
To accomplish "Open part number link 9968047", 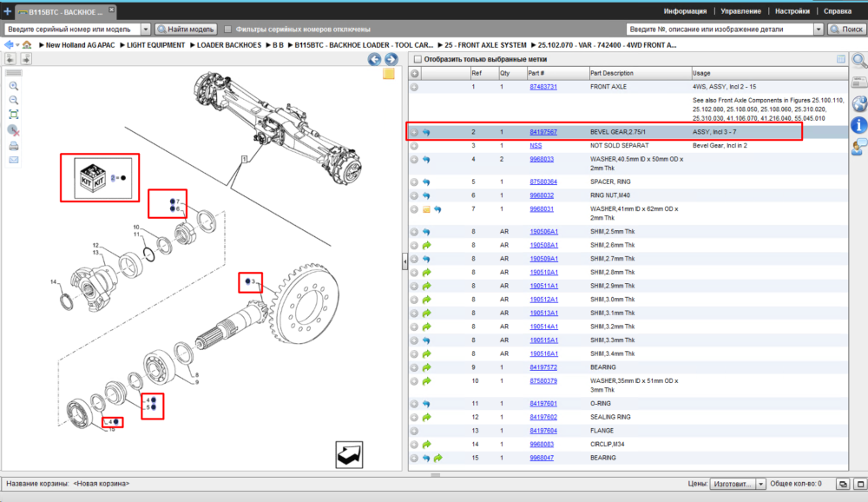I will point(542,459).
